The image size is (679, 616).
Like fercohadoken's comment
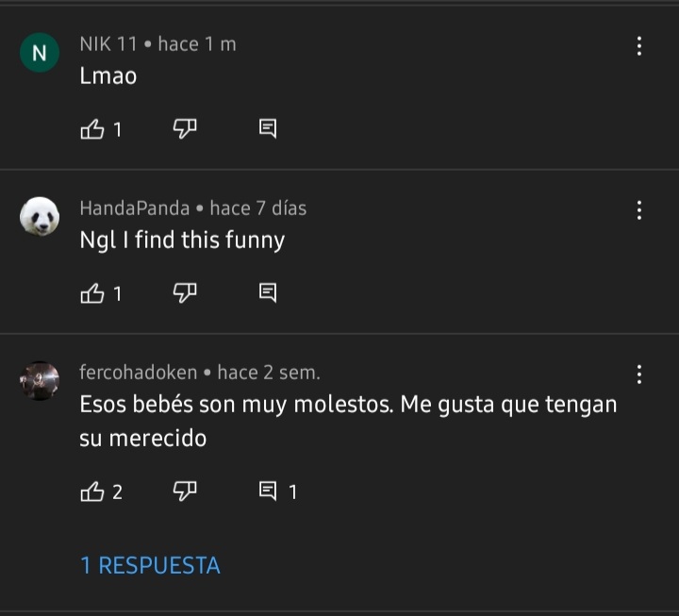[92, 491]
